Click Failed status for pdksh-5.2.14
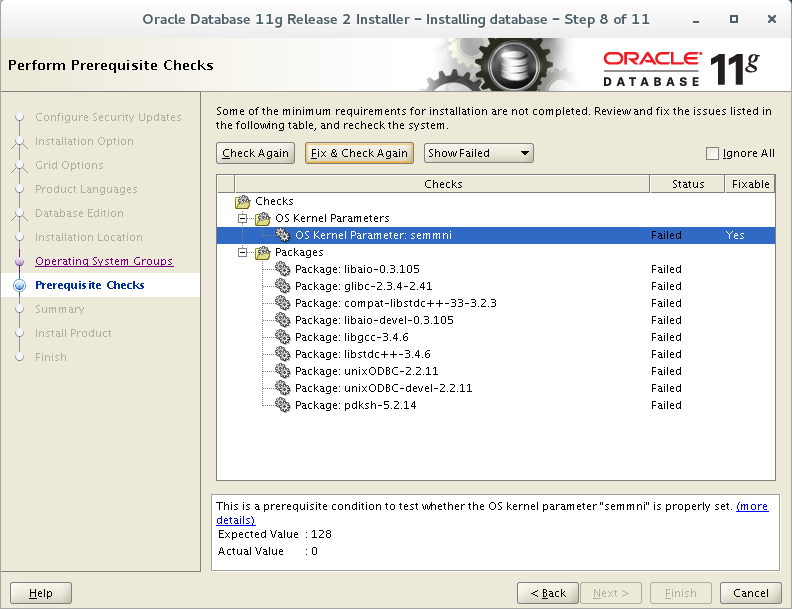This screenshot has height=609, width=792. (x=666, y=405)
